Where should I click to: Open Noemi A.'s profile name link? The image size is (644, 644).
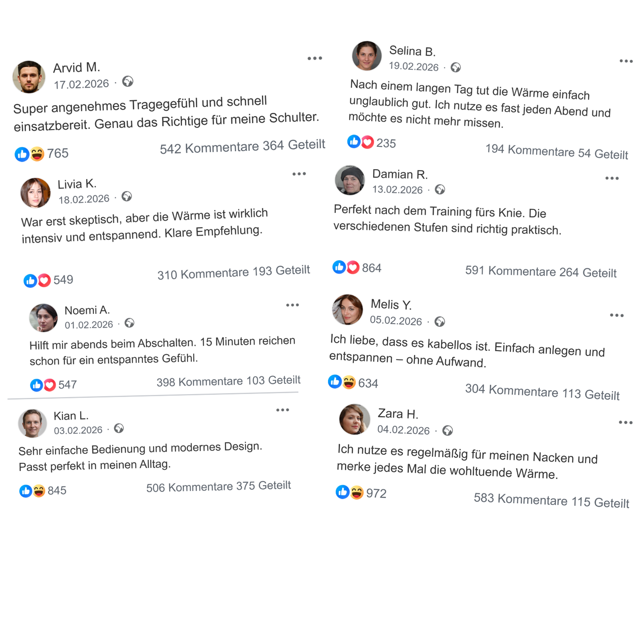click(x=87, y=310)
